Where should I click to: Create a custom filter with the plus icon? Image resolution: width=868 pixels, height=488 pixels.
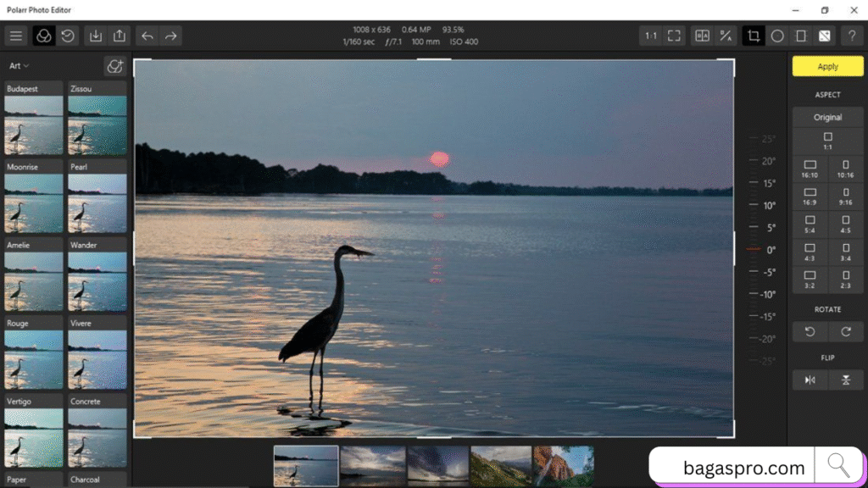[116, 65]
